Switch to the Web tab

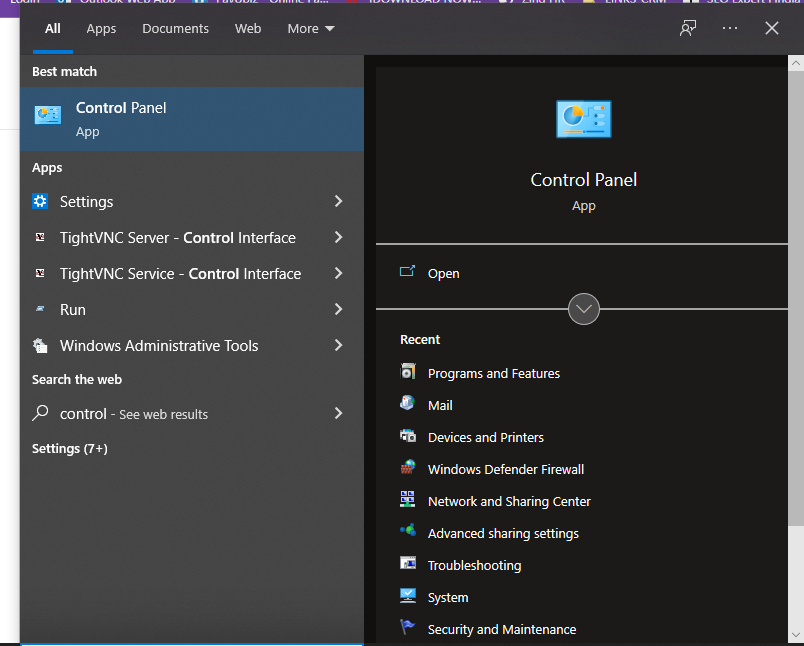(x=248, y=29)
